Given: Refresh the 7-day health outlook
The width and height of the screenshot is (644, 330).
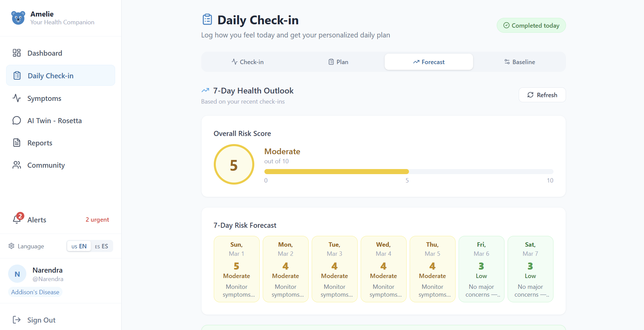Looking at the screenshot, I should 542,95.
